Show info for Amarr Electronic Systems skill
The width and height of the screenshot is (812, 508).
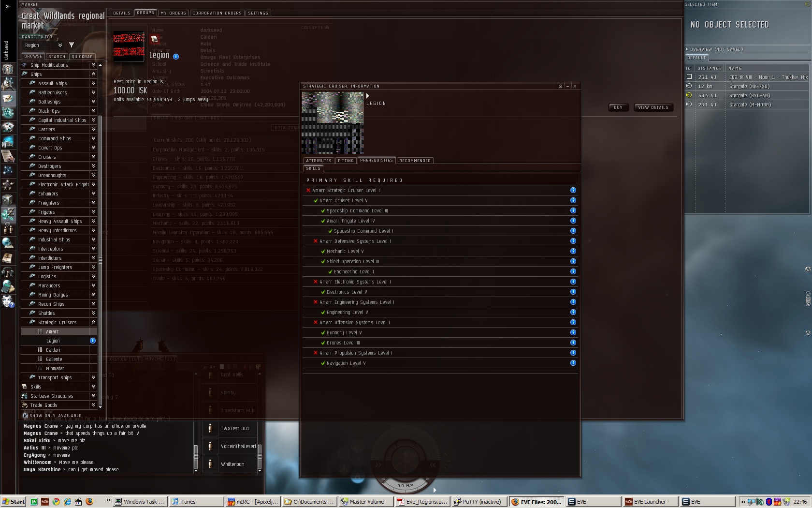pyautogui.click(x=573, y=282)
